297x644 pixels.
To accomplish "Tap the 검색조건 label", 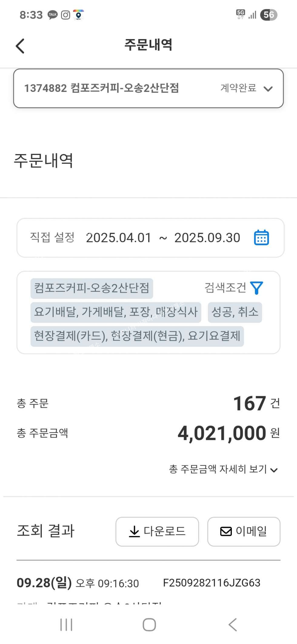I will tap(225, 288).
